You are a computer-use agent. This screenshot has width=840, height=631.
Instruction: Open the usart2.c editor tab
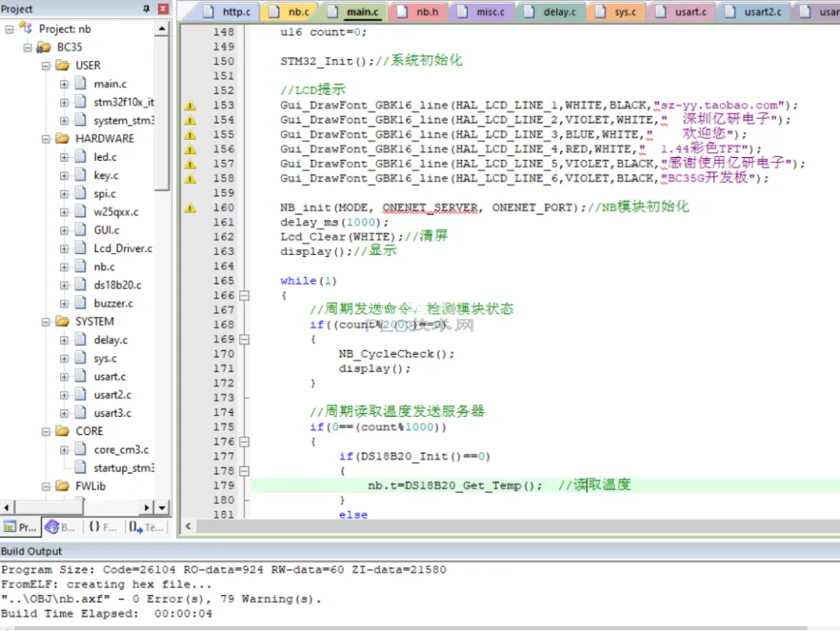[x=753, y=11]
